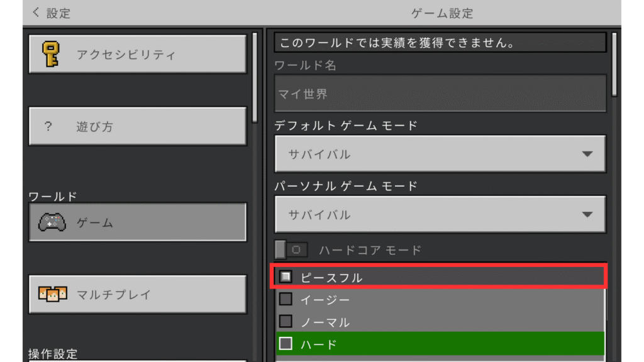Select the イージー difficulty checkbox
The image size is (644, 362).
tap(286, 299)
